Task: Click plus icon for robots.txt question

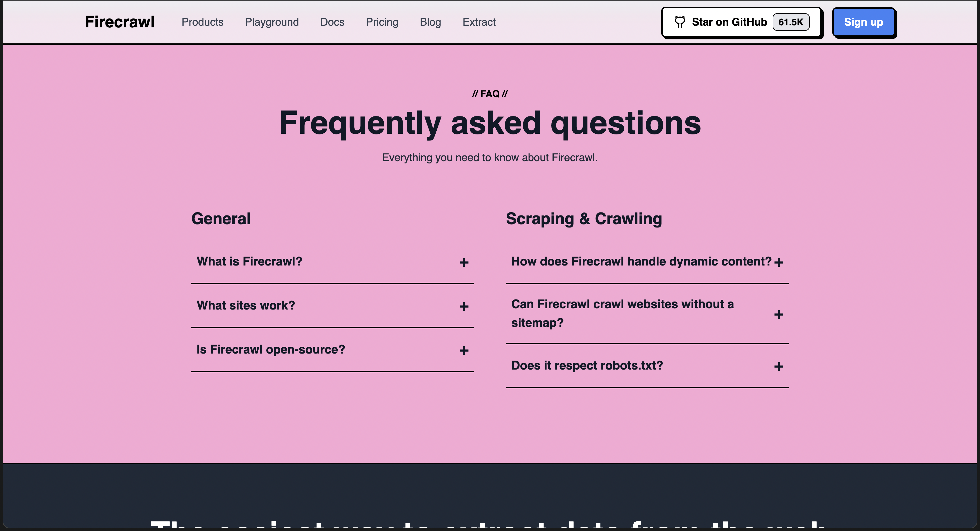Action: [778, 367]
